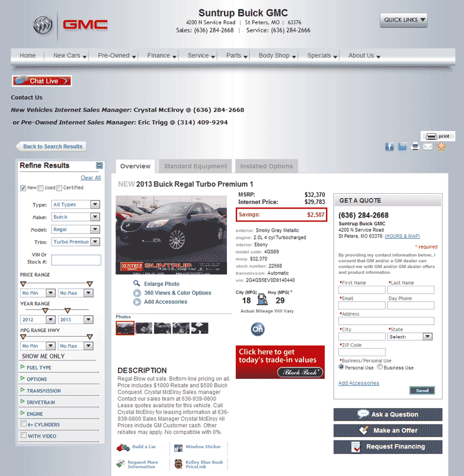The width and height of the screenshot is (464, 476).
Task: Email this vehicle with envelope icon
Action: 428,147
